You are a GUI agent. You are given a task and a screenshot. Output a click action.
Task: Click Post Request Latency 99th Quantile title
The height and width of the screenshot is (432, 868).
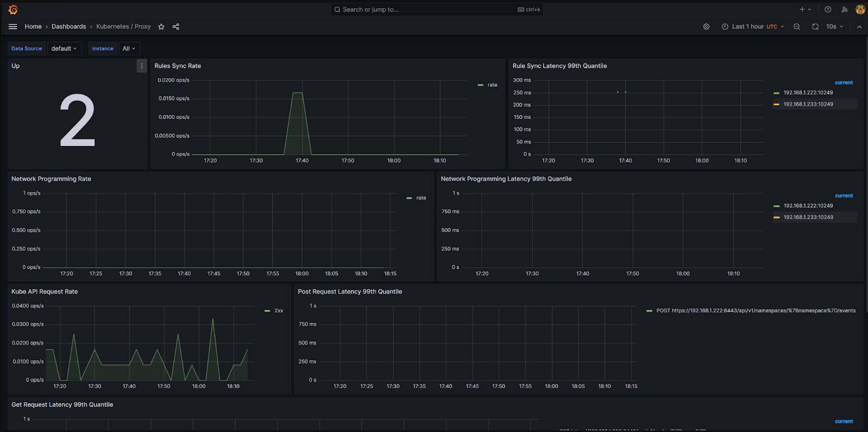[350, 291]
